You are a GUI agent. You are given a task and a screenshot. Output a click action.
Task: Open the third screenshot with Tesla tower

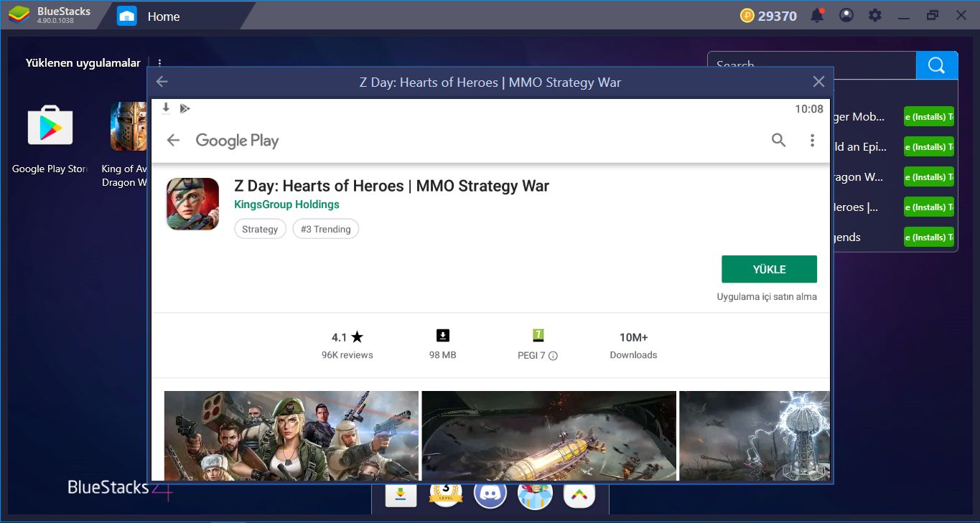point(755,435)
